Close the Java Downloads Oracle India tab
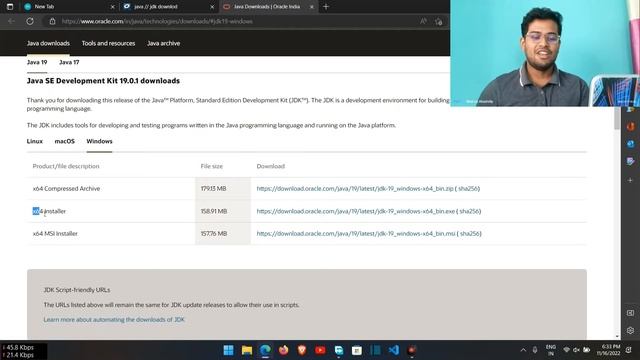This screenshot has width=640, height=360. (312, 7)
